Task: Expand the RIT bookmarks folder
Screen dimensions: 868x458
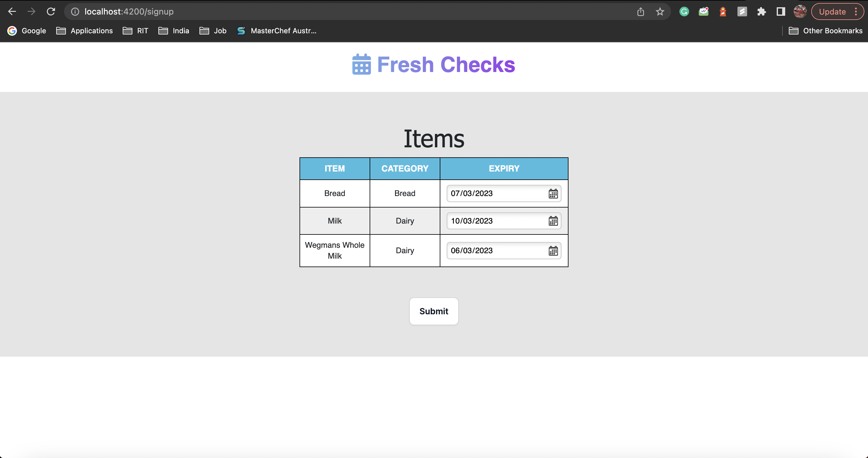Action: tap(135, 31)
